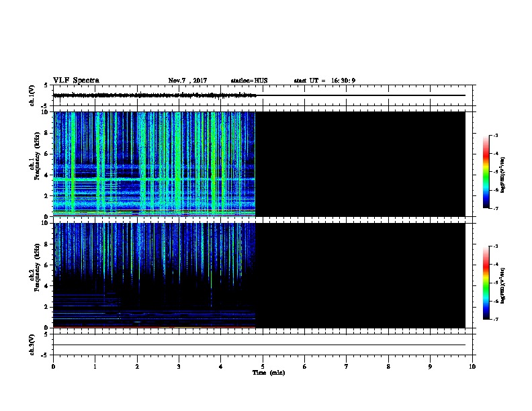Screen dimensions: 532x411
Task: Select the date text "Nov.7 , 2017"
Action: (187, 81)
